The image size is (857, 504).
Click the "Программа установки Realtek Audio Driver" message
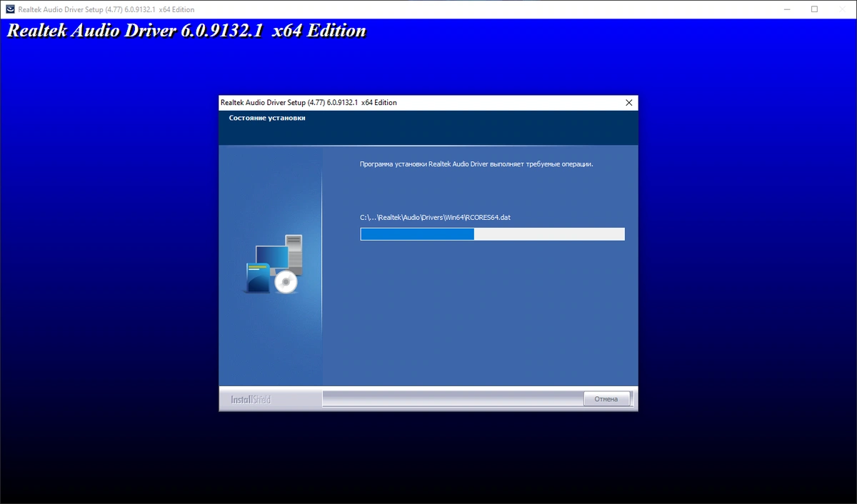(476, 164)
